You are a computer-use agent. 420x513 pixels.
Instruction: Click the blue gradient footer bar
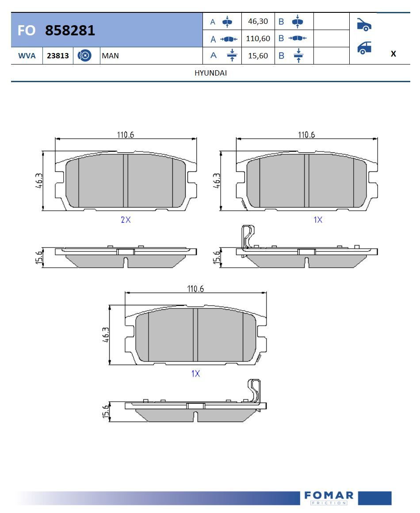pyautogui.click(x=155, y=498)
